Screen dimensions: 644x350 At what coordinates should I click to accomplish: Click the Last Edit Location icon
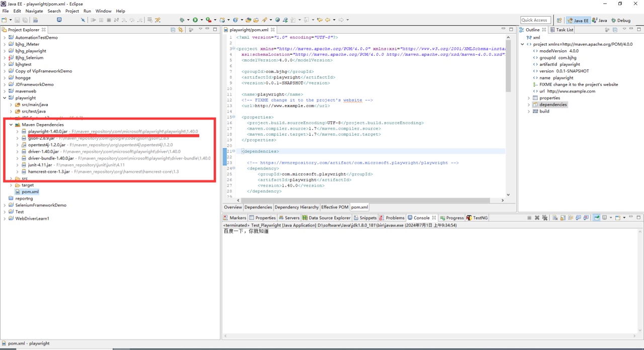(x=319, y=20)
